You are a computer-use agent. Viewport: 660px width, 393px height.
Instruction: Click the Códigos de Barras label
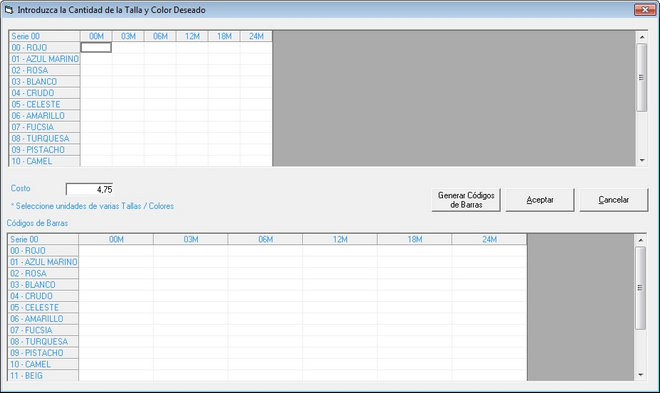pyautogui.click(x=37, y=223)
